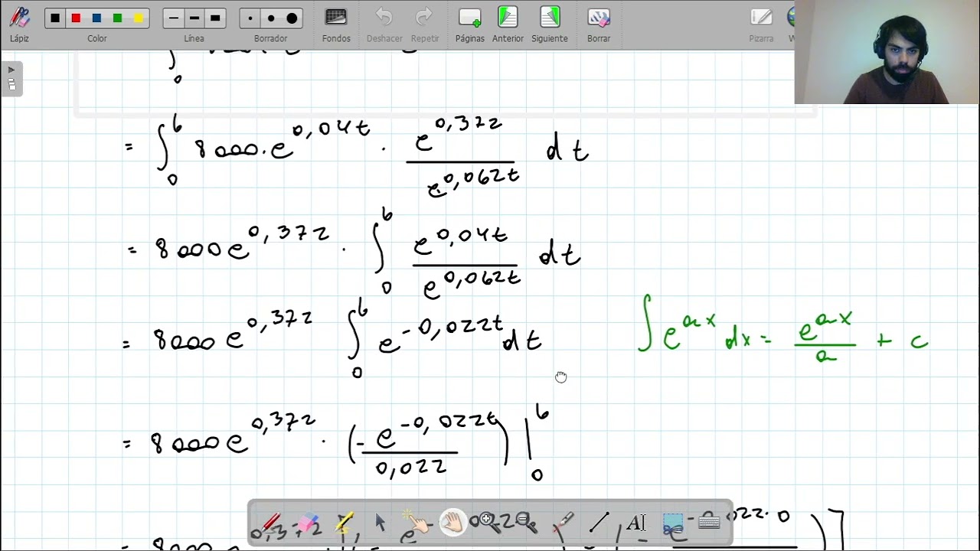980x551 pixels.
Task: Click the Borrar clear page button
Action: (599, 24)
